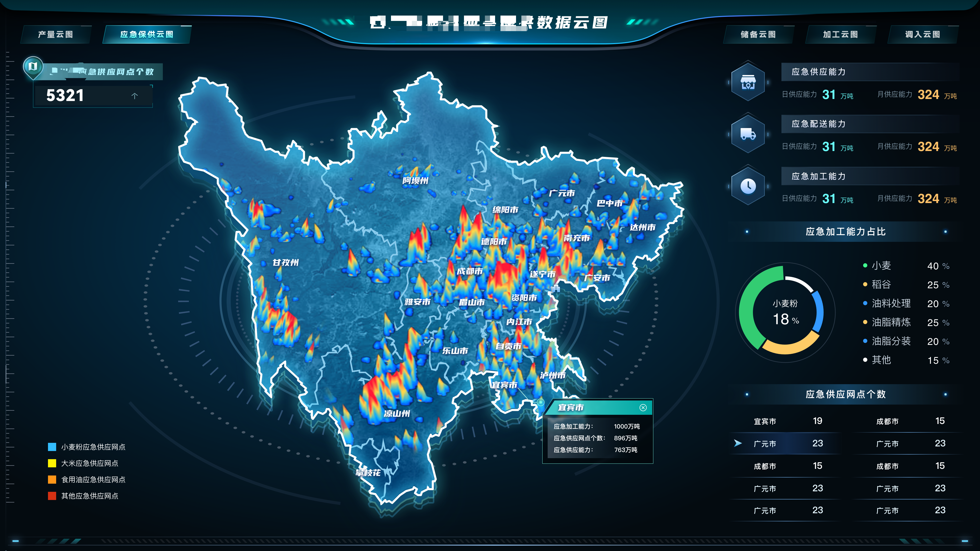Viewport: 980px width, 551px height.
Task: Click the clock icon beside 应急加工能力
Action: click(x=748, y=186)
